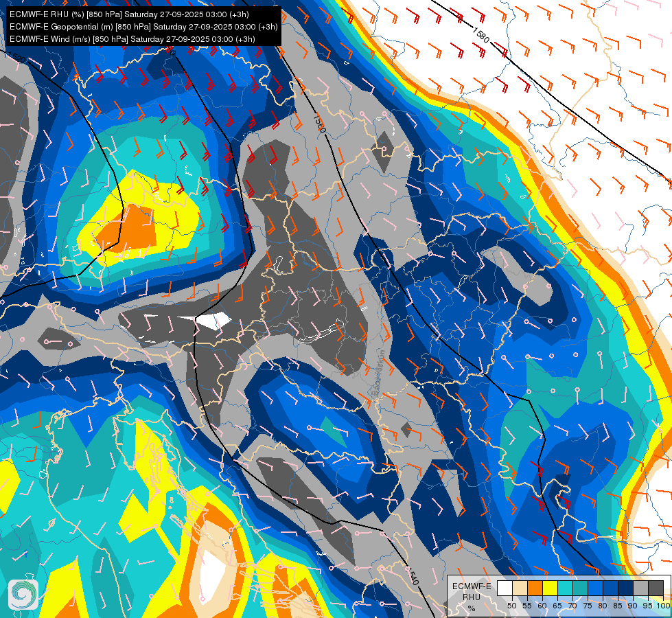Pick the medium blue legend swatch (80-85%)
This screenshot has width=672, height=618.
610,588
